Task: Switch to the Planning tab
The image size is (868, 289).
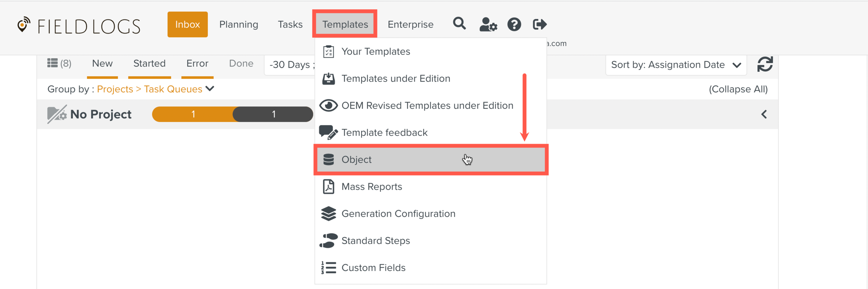Action: 238,24
